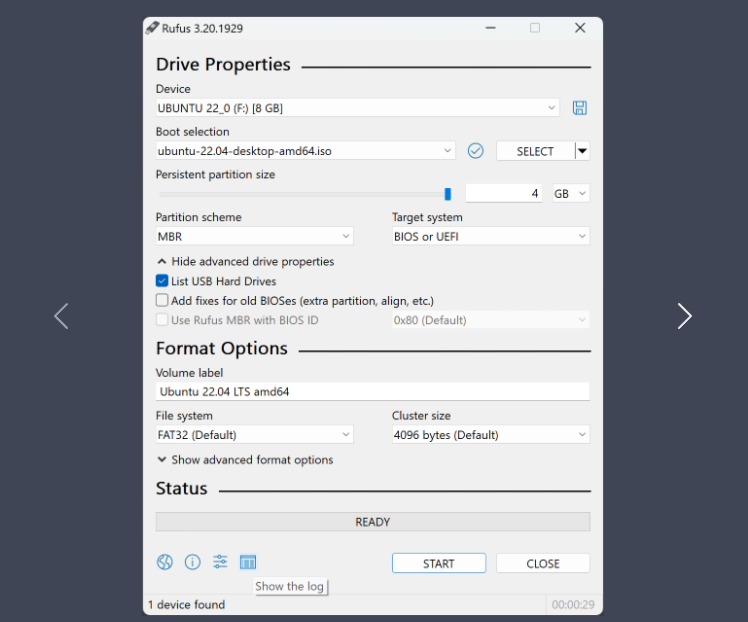Close the Rufus window with X
The image size is (748, 622).
pyautogui.click(x=580, y=28)
